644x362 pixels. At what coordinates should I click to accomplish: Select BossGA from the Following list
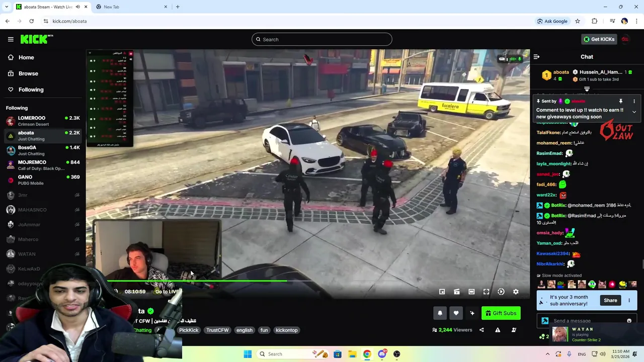point(43,150)
